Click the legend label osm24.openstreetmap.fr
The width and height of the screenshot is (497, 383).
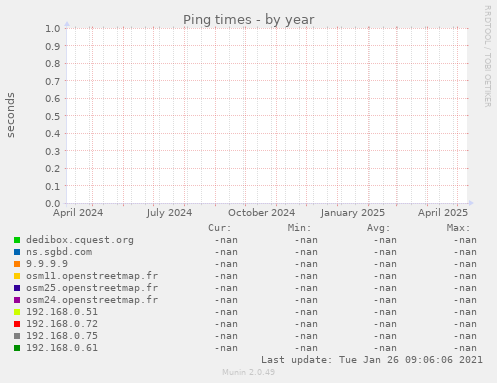coord(92,300)
